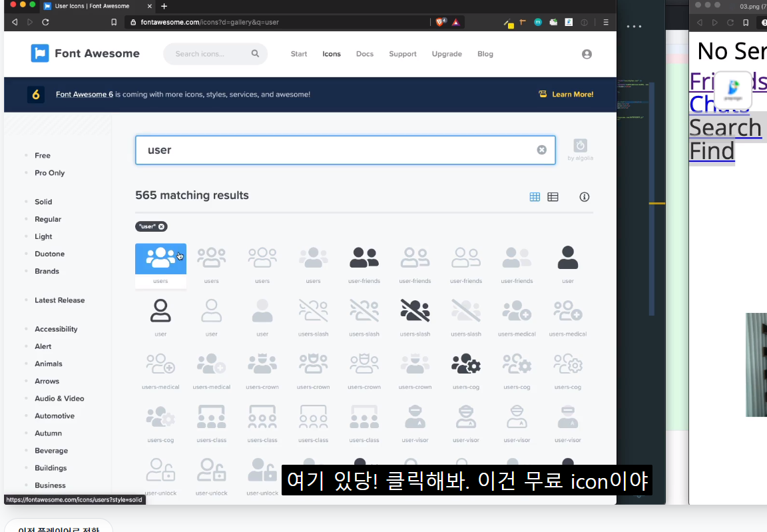This screenshot has height=532, width=767.
Task: Go back in the Font Awesome browser window
Action: [15, 22]
